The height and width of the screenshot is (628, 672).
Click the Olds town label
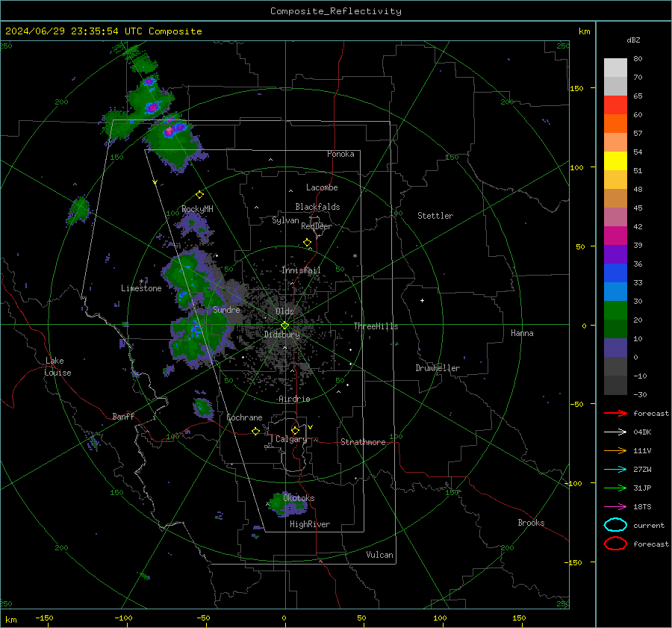tap(284, 311)
